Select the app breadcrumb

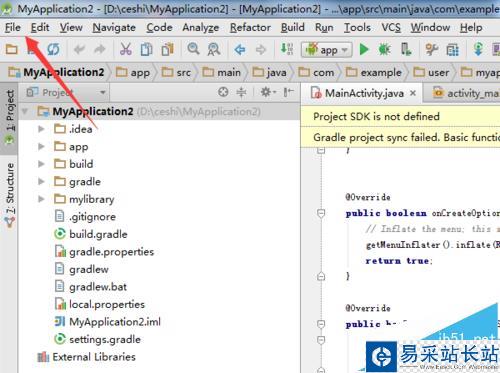(x=133, y=72)
